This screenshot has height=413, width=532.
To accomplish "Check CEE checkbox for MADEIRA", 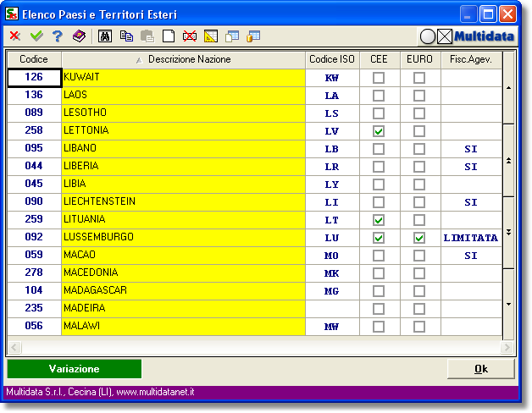I will tap(379, 309).
